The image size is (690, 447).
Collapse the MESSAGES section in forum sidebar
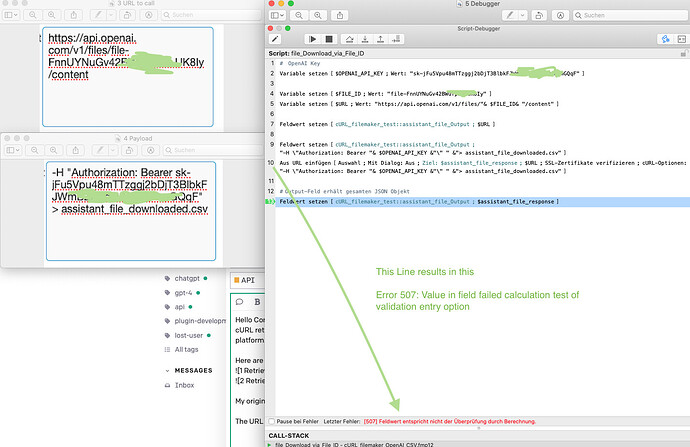[x=167, y=370]
